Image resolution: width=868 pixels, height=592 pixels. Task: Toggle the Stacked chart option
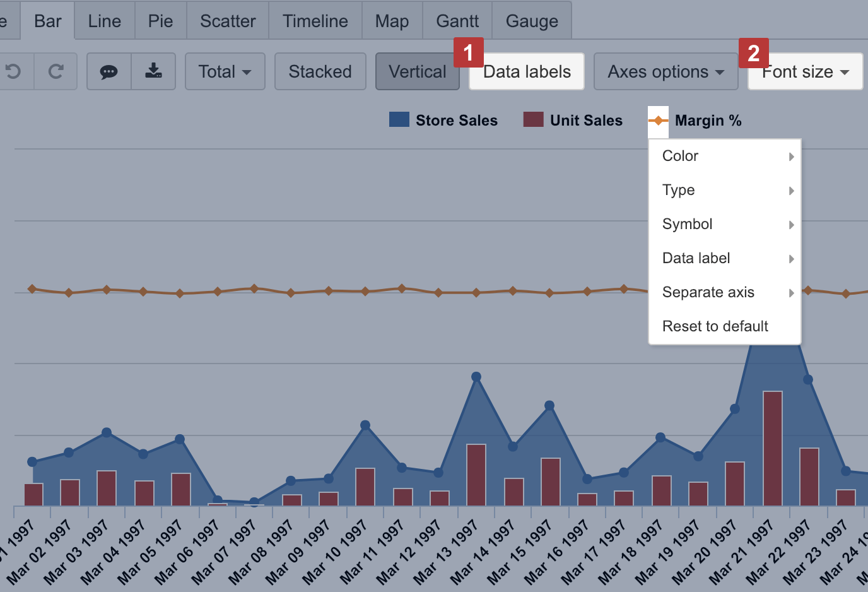point(320,71)
